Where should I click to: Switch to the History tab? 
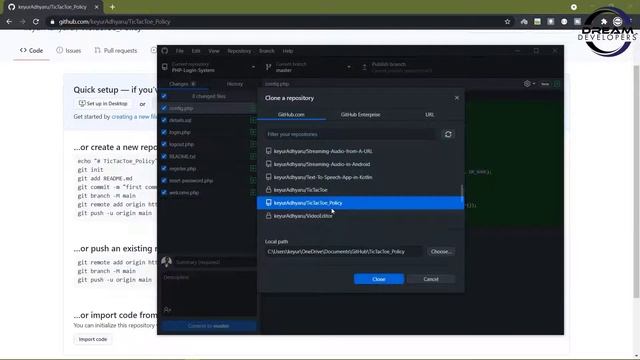coord(235,84)
